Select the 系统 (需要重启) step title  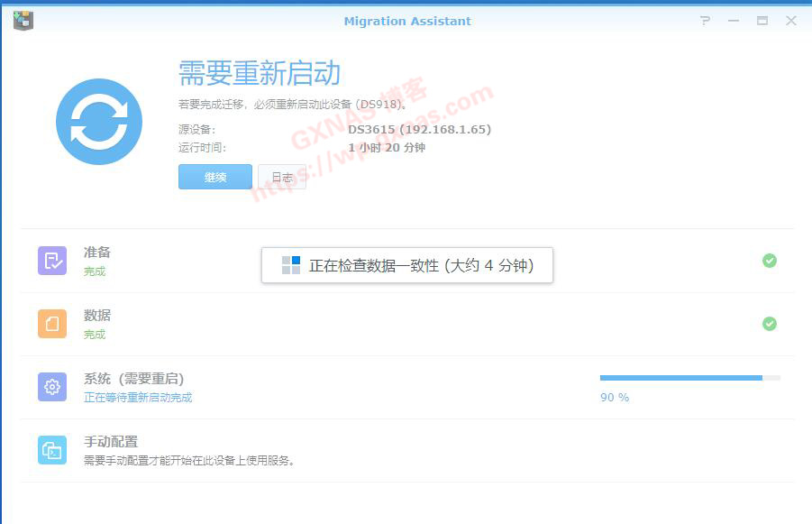pyautogui.click(x=133, y=379)
